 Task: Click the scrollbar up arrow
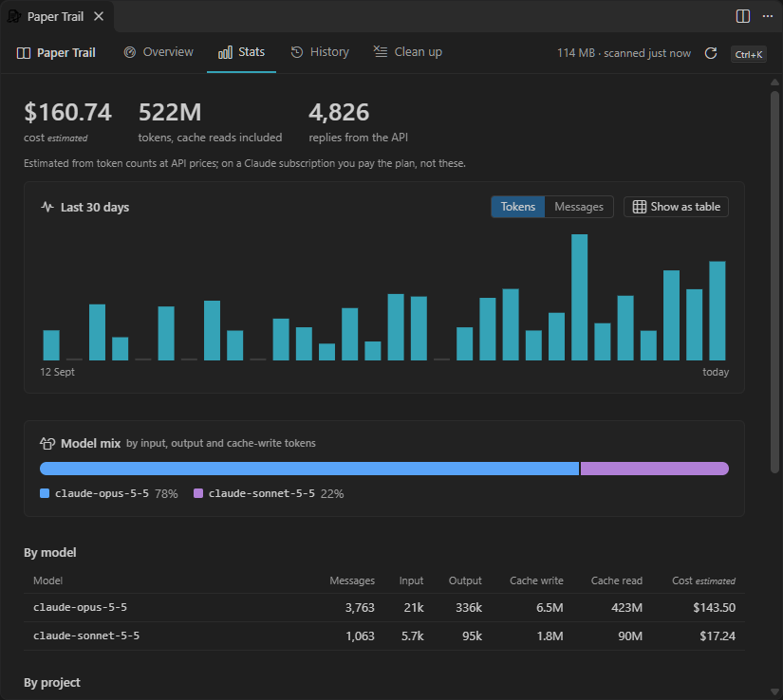coord(774,82)
